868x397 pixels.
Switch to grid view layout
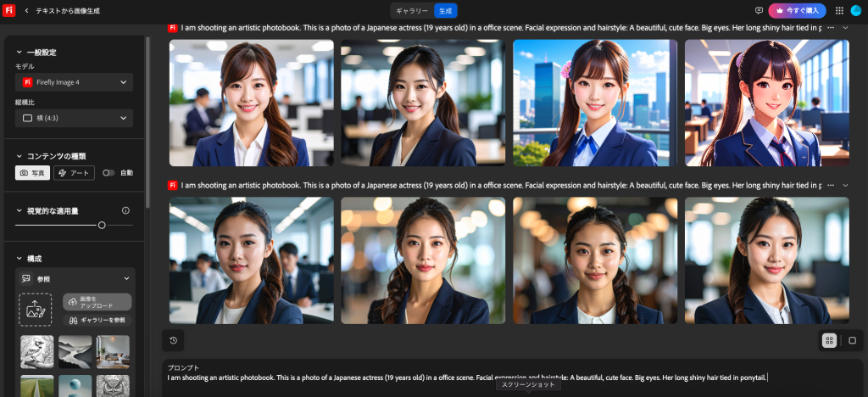pos(829,340)
